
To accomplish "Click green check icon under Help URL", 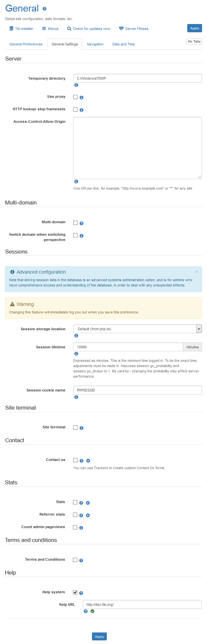I will pos(92,611).
